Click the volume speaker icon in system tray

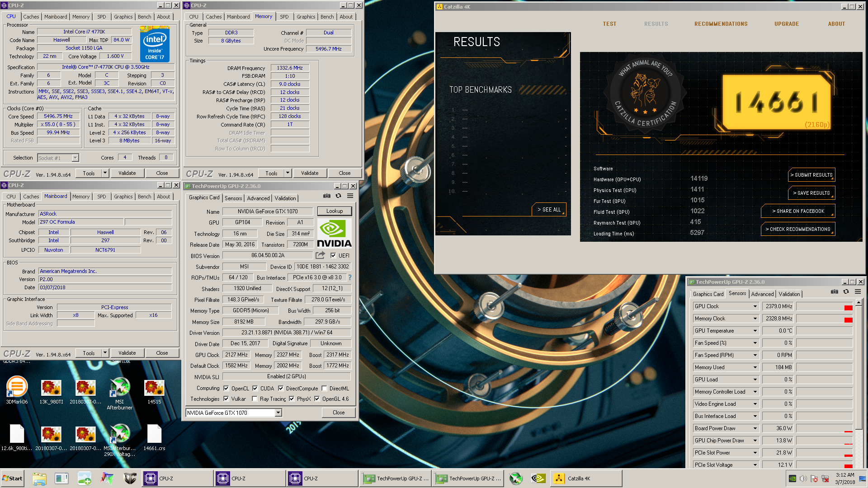click(803, 479)
